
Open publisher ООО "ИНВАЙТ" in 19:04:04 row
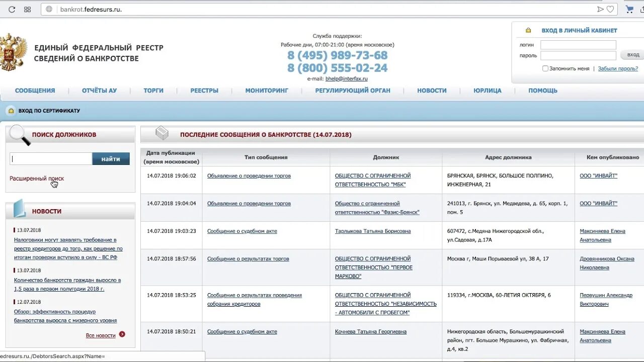(x=599, y=204)
